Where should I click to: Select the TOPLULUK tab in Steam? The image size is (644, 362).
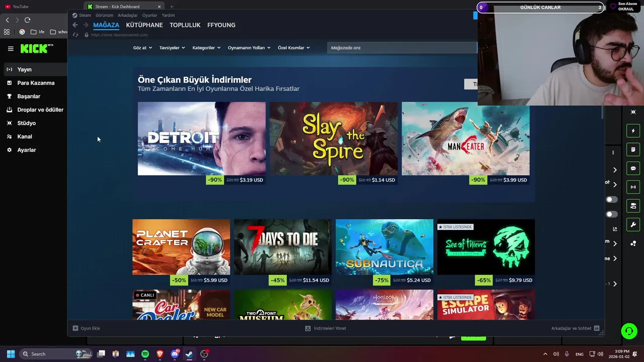click(185, 25)
